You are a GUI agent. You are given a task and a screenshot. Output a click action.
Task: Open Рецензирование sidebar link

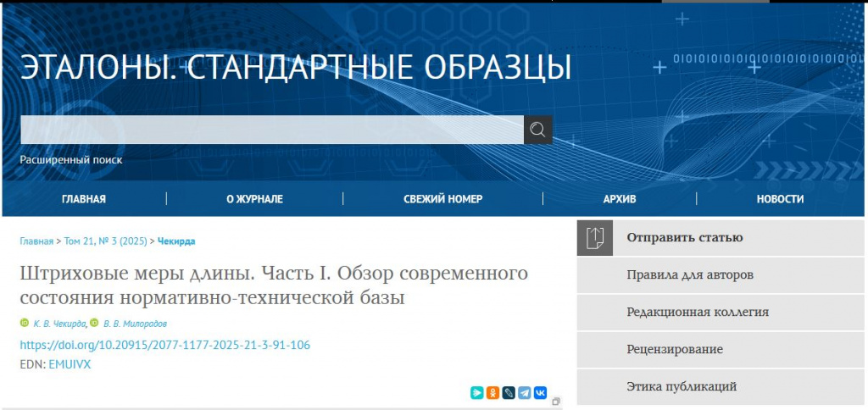tap(721, 350)
